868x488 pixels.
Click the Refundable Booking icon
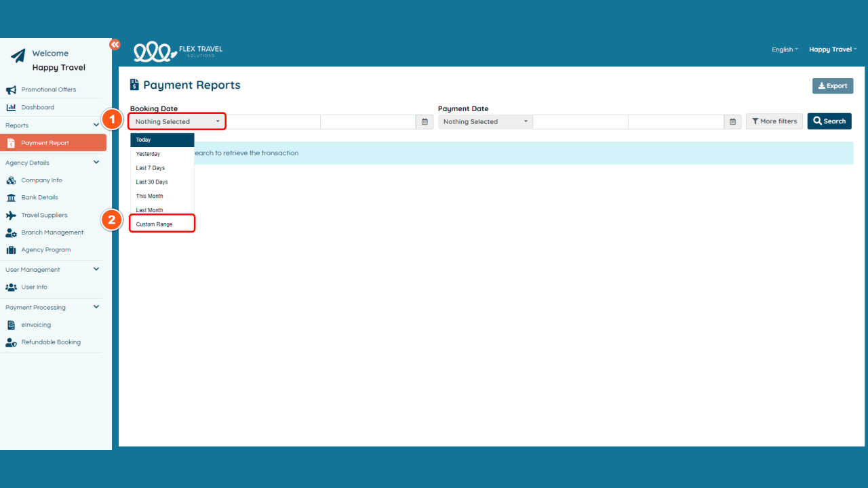(x=11, y=342)
